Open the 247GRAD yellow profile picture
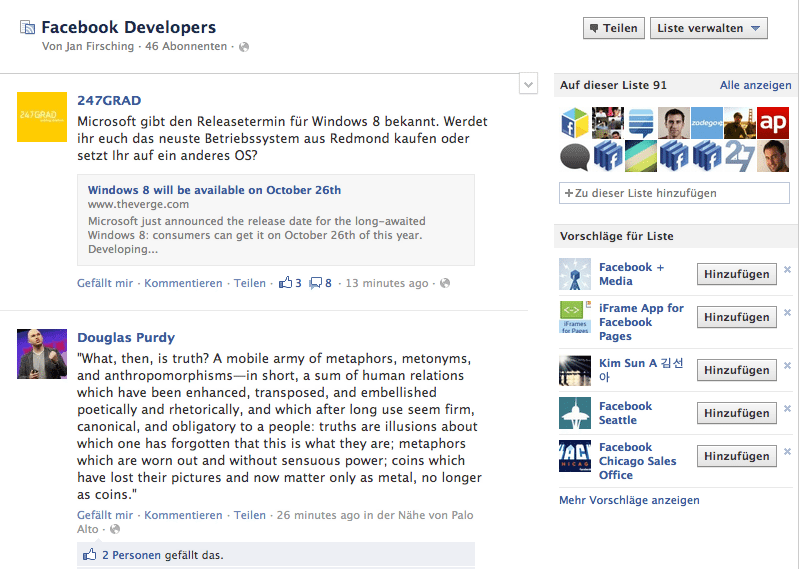The width and height of the screenshot is (805, 569). [42, 117]
